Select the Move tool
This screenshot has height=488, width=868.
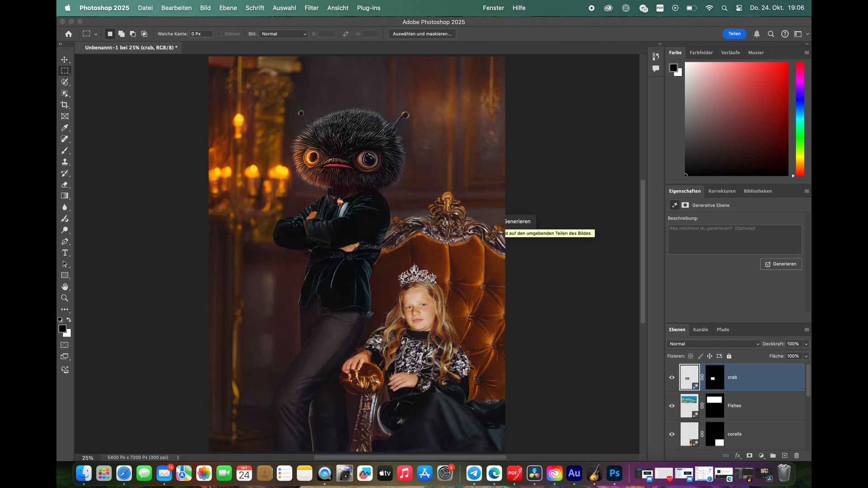pyautogui.click(x=65, y=60)
